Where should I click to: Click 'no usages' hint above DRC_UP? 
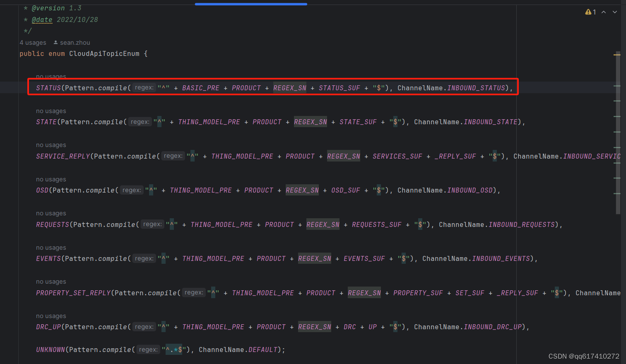(x=51, y=316)
